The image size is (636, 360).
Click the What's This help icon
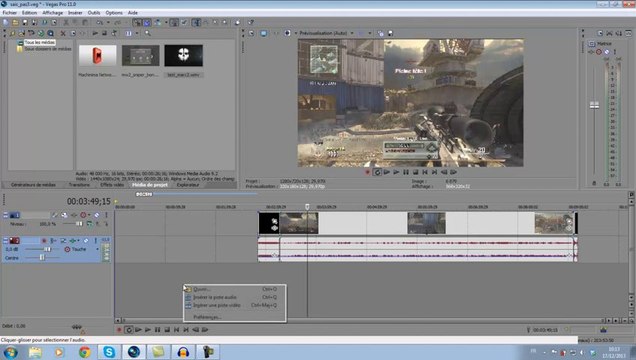tap(251, 22)
